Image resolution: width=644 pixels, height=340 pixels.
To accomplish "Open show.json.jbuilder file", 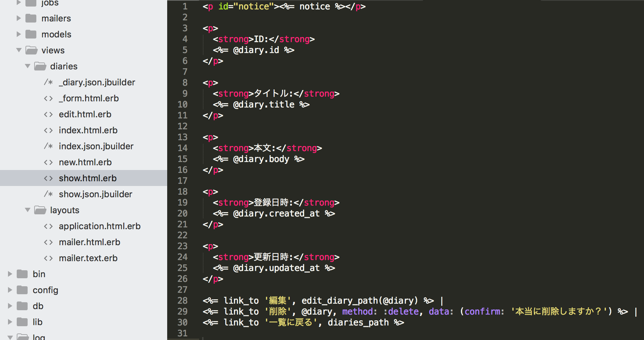I will 96,194.
